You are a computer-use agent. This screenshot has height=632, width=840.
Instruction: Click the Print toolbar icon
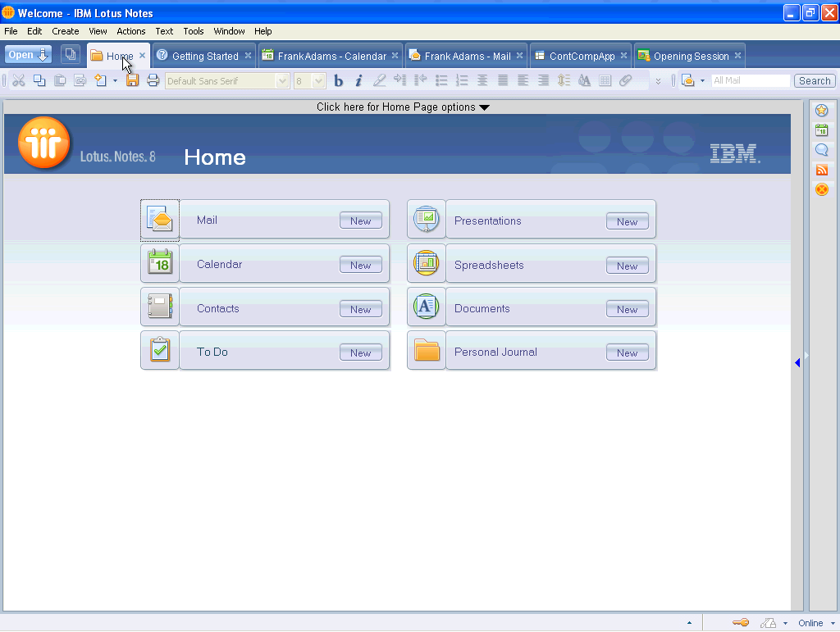pyautogui.click(x=153, y=80)
